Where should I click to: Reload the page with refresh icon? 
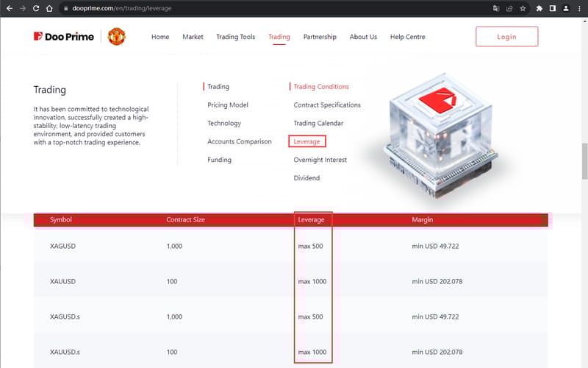click(36, 9)
